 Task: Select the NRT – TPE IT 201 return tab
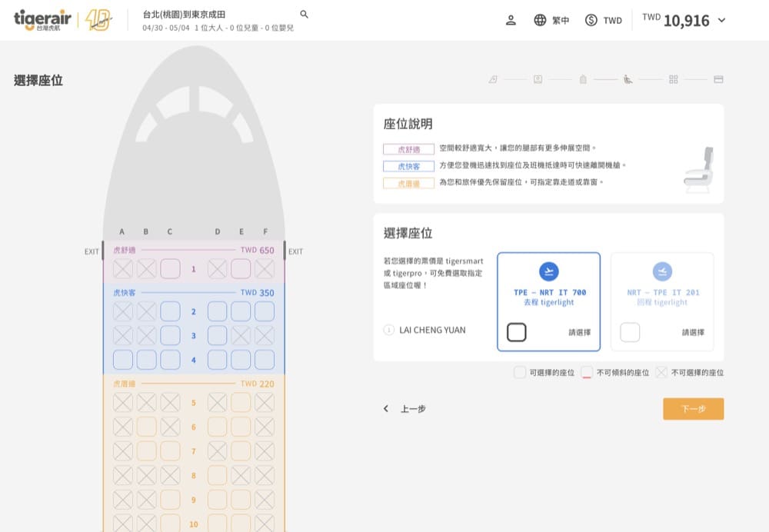point(662,301)
